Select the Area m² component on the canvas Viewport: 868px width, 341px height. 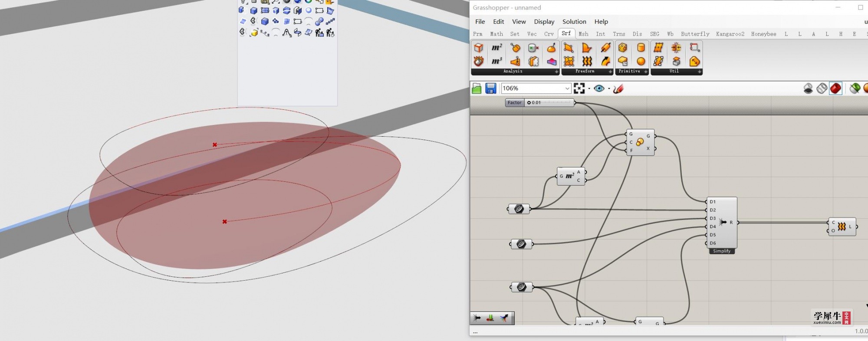click(x=570, y=176)
